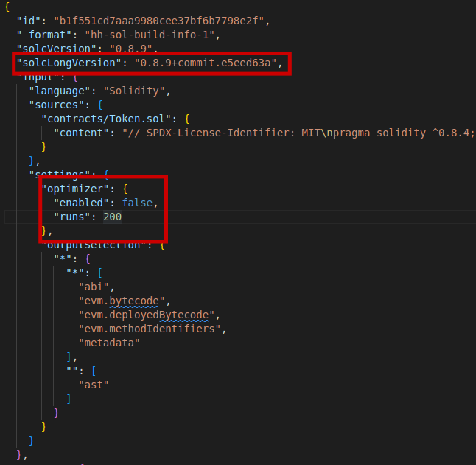Click the "evm.methodIdentifiers" array entry
This screenshot has width=476, height=465.
tap(150, 329)
